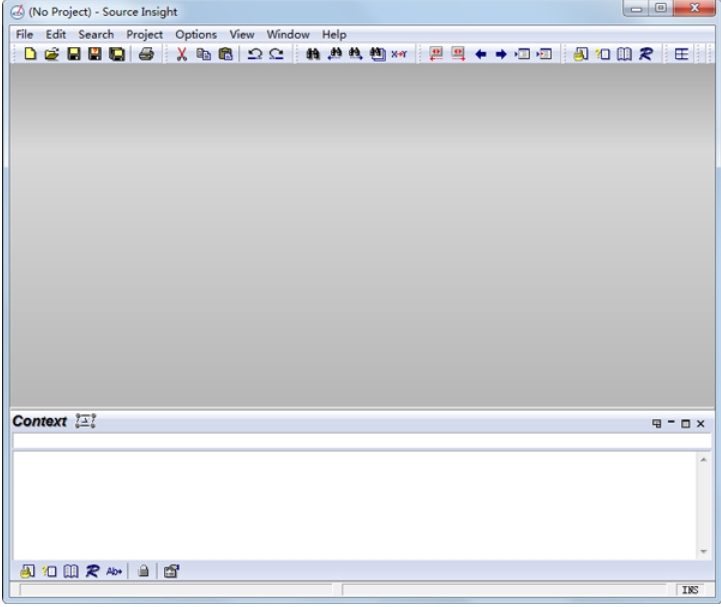The height and width of the screenshot is (607, 721).
Task: Click the New File toolbar icon
Action: click(x=30, y=54)
